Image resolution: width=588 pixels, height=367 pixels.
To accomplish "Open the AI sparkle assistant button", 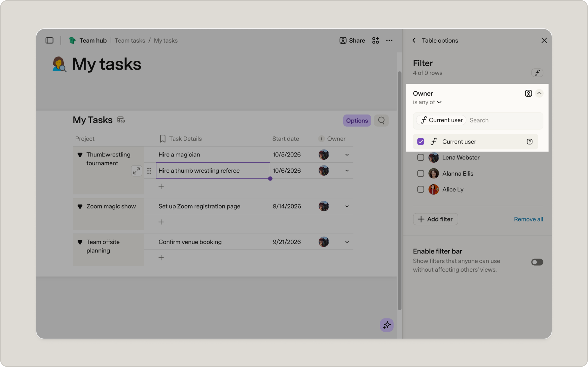I will (x=386, y=325).
